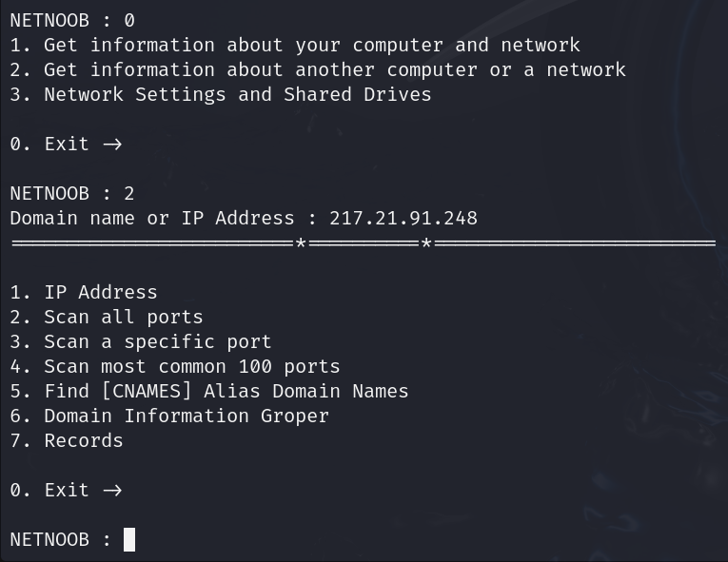Viewport: 728px width, 562px height.
Task: Click the first asterisk in the separator line
Action: point(301,243)
